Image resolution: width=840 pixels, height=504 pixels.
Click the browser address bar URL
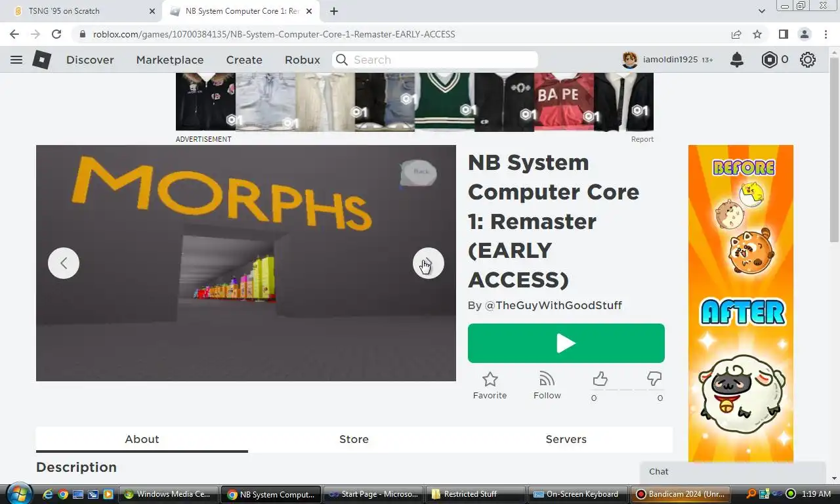coord(274,34)
